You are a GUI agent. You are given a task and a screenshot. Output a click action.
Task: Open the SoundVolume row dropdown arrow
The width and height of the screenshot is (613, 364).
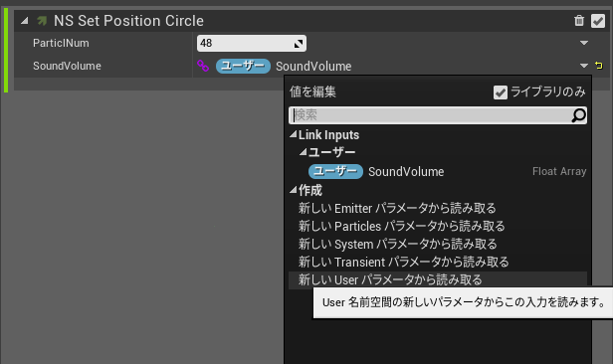click(584, 66)
